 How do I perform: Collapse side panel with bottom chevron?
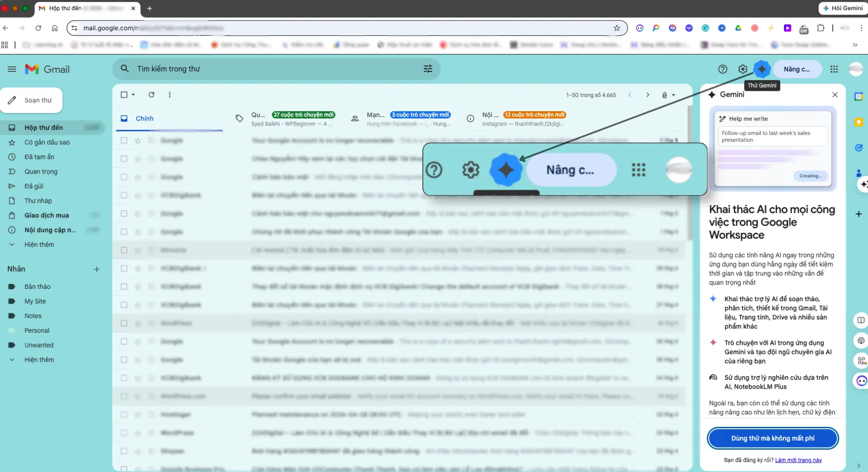[859, 465]
